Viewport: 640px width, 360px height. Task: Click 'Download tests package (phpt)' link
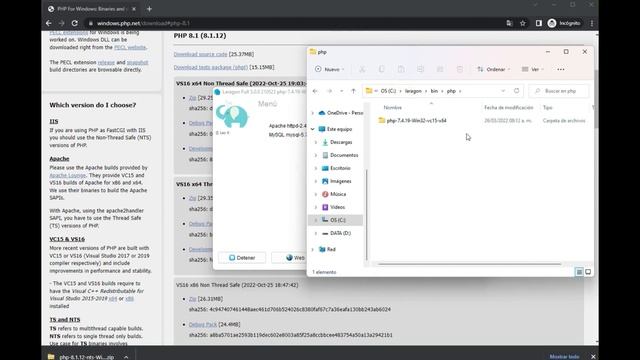pyautogui.click(x=211, y=67)
